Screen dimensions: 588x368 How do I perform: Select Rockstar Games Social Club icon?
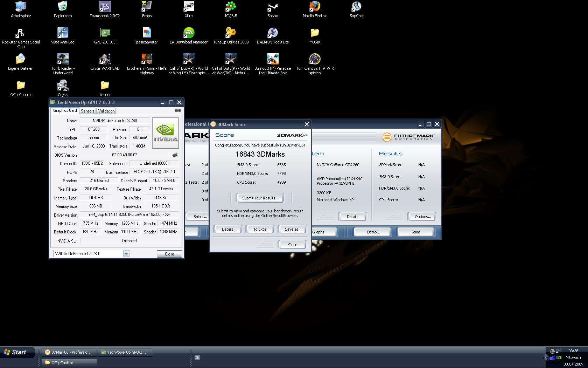[x=21, y=38]
